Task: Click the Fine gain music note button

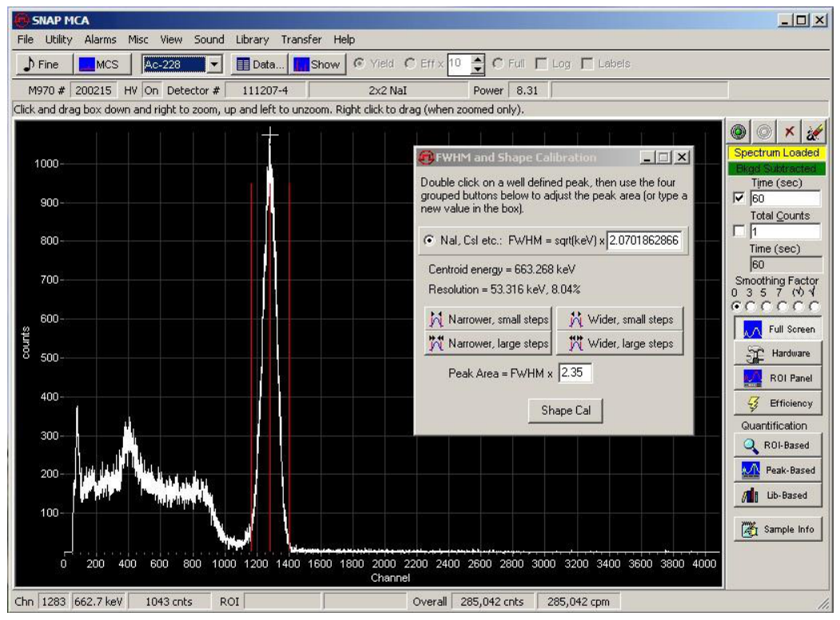Action: click(x=43, y=64)
